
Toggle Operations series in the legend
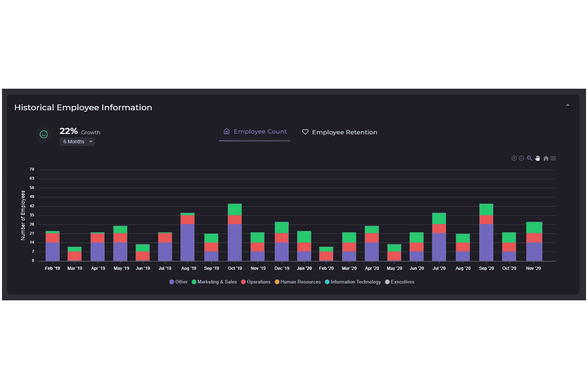[256, 282]
